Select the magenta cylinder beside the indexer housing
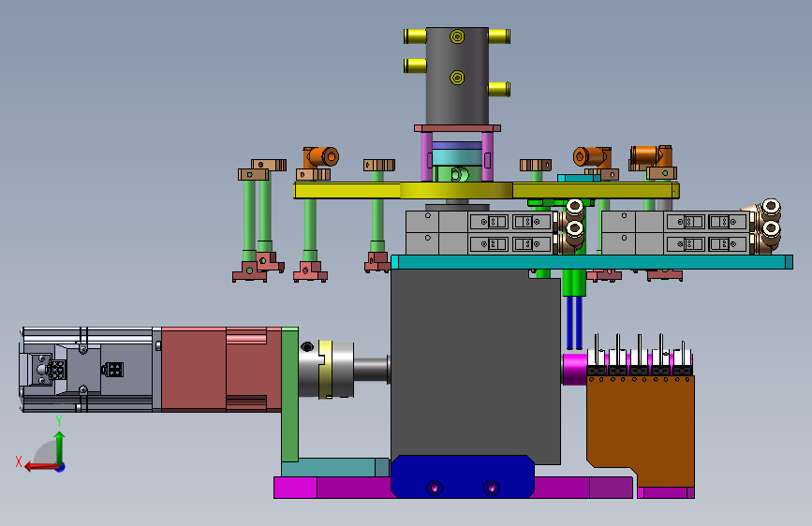 pos(574,369)
